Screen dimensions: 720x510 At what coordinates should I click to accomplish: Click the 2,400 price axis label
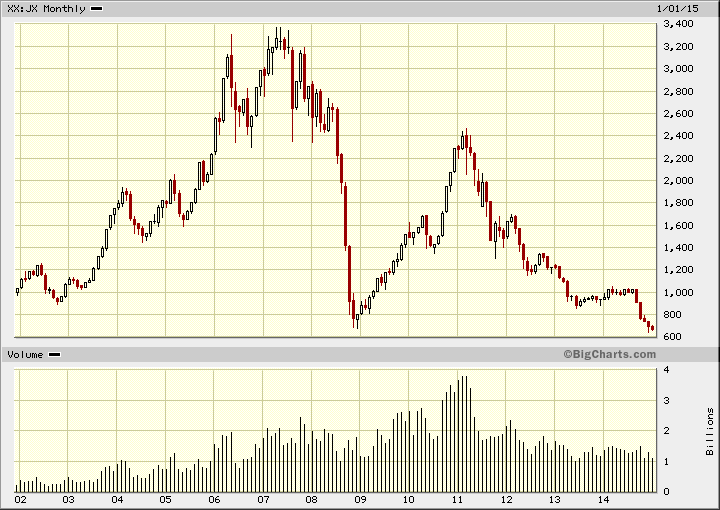(x=678, y=135)
